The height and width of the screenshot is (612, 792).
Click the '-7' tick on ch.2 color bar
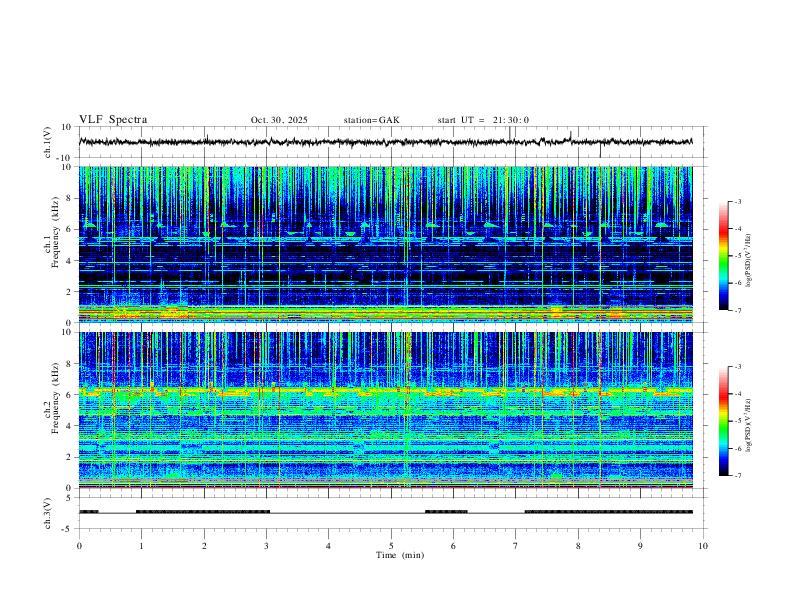pos(737,476)
